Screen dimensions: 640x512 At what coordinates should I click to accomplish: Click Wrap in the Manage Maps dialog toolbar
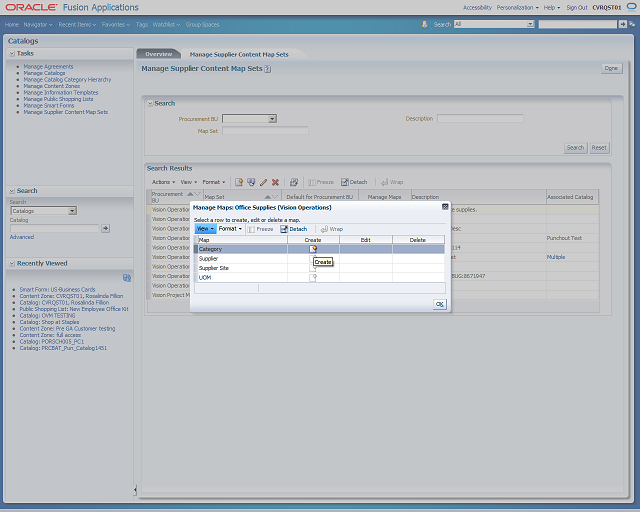tap(331, 229)
